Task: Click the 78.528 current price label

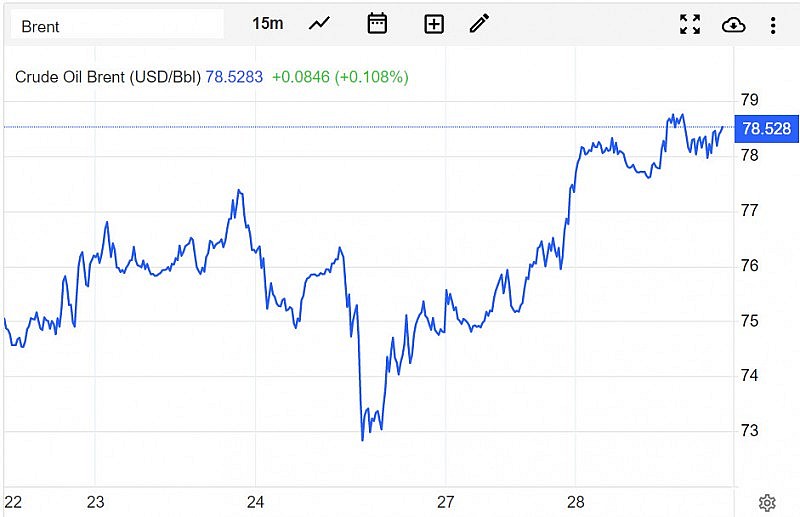Action: coord(766,128)
